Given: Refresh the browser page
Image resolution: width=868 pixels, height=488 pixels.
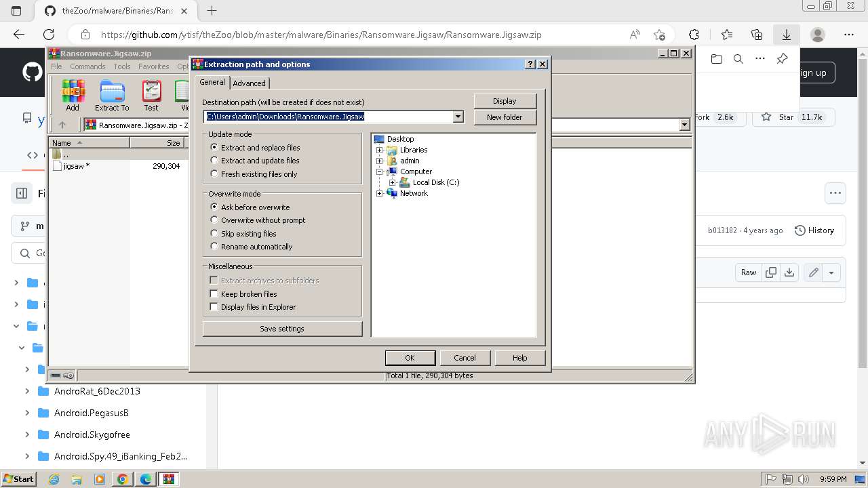Looking at the screenshot, I should [49, 35].
